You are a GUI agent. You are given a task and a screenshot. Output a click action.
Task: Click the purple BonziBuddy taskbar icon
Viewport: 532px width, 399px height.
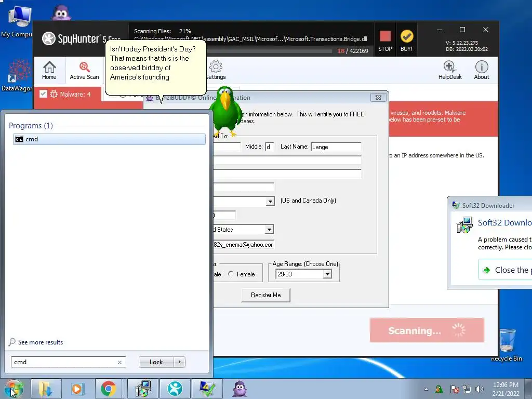coord(239,389)
